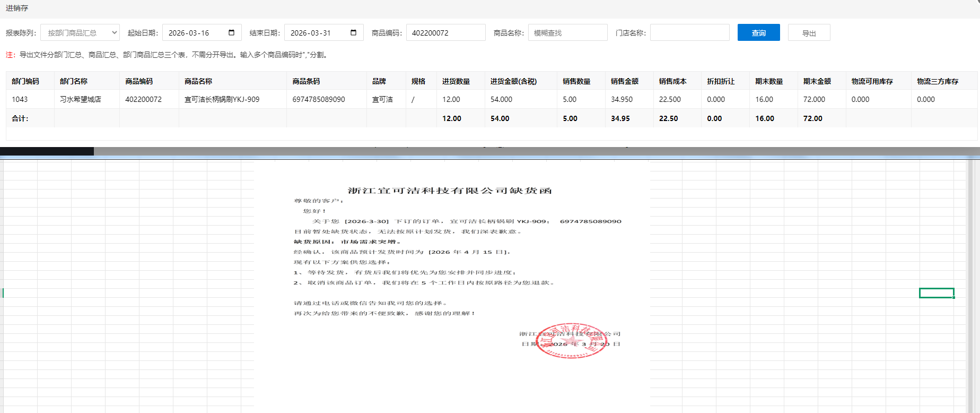
Task: Select the empty 门店名称 input box
Action: pos(689,33)
